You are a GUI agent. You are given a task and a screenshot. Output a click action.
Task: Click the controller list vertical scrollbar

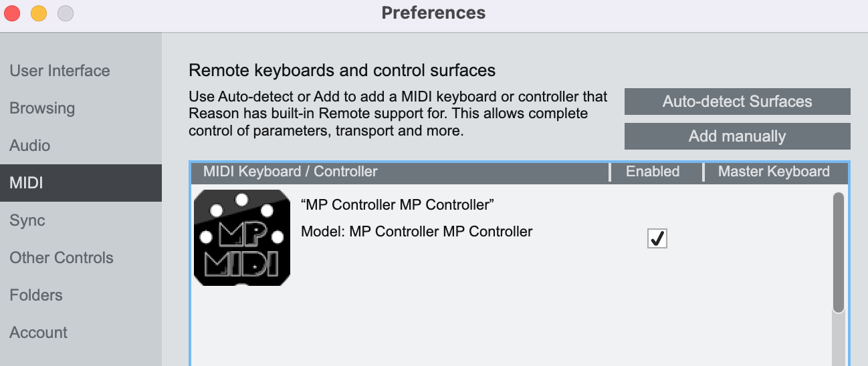pyautogui.click(x=838, y=252)
